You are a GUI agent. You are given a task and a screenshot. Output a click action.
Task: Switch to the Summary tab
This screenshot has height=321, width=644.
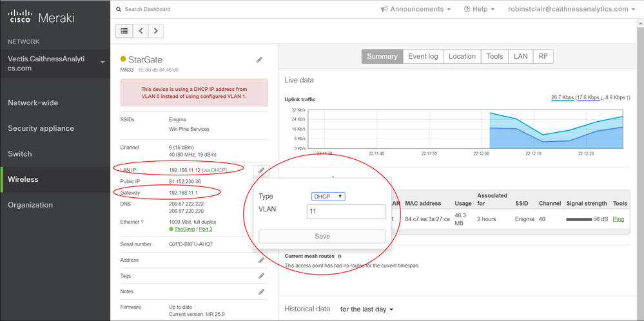pos(382,57)
